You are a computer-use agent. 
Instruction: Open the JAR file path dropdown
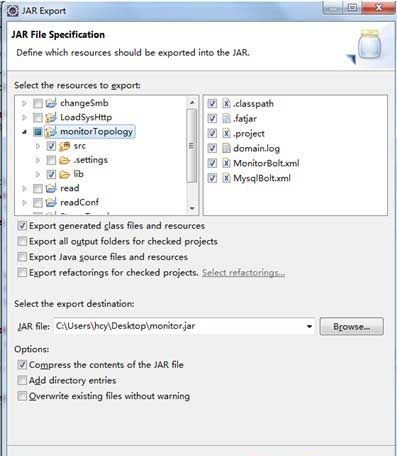click(x=309, y=326)
